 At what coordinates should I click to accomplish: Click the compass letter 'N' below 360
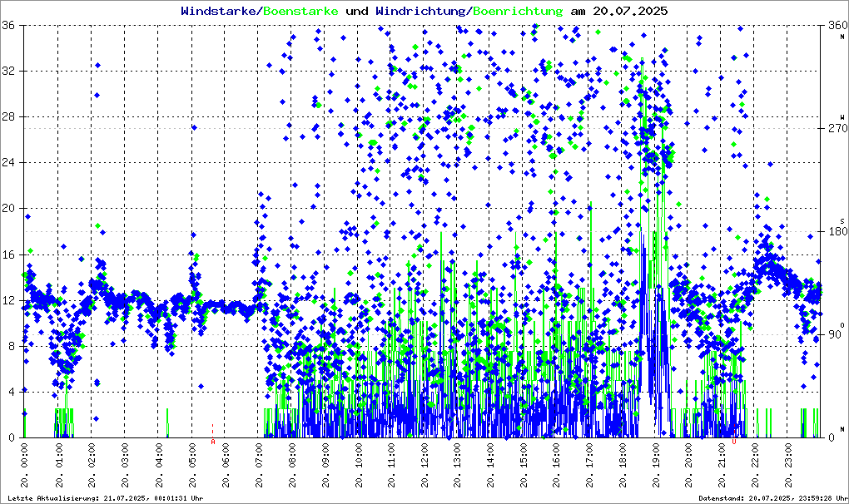click(x=842, y=37)
